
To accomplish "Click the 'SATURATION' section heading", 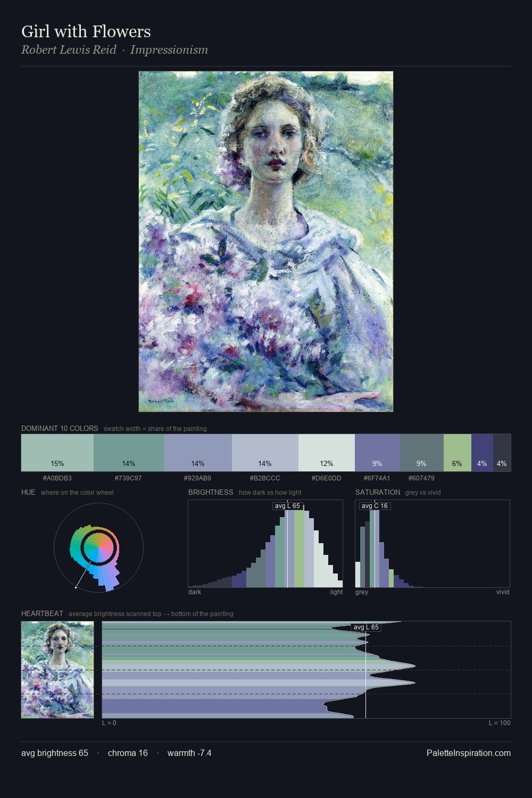I will pyautogui.click(x=378, y=492).
